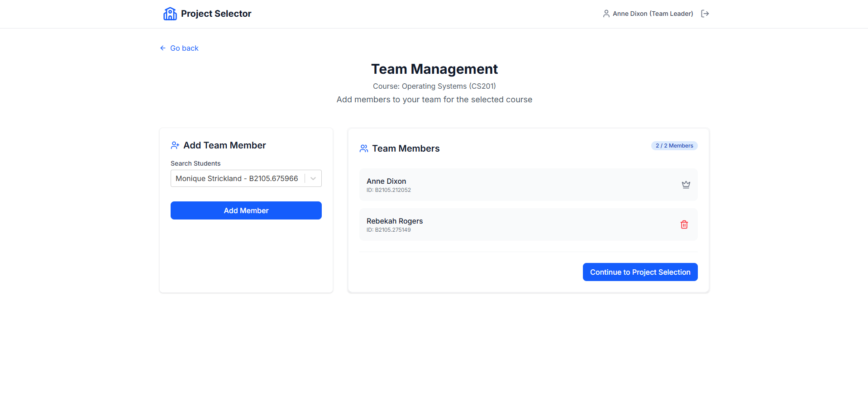Image resolution: width=868 pixels, height=415 pixels.
Task: Click Continue to Project Selection button
Action: [640, 272]
